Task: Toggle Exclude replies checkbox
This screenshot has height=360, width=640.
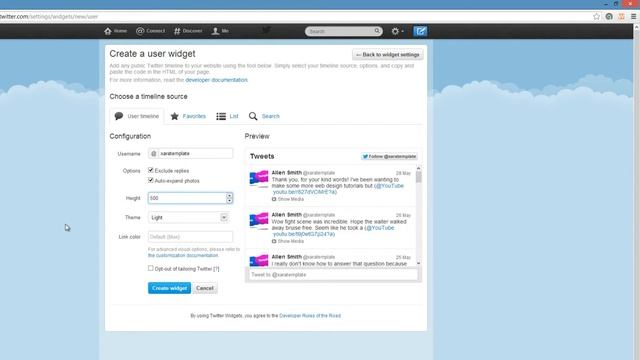Action: [x=151, y=170]
